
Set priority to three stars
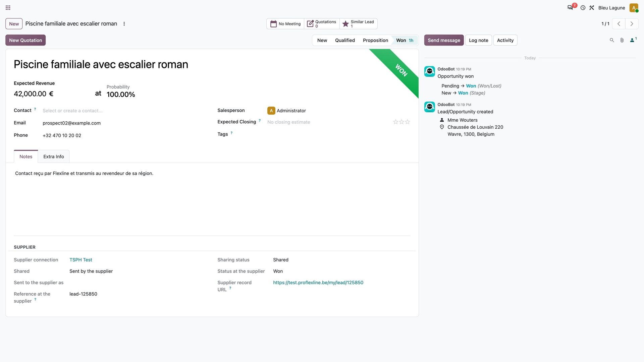(x=408, y=122)
